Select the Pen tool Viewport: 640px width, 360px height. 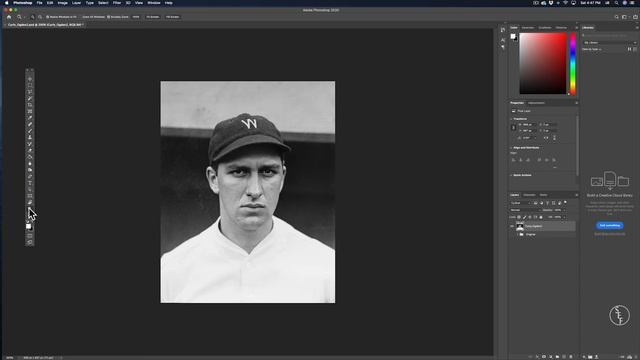click(x=30, y=176)
